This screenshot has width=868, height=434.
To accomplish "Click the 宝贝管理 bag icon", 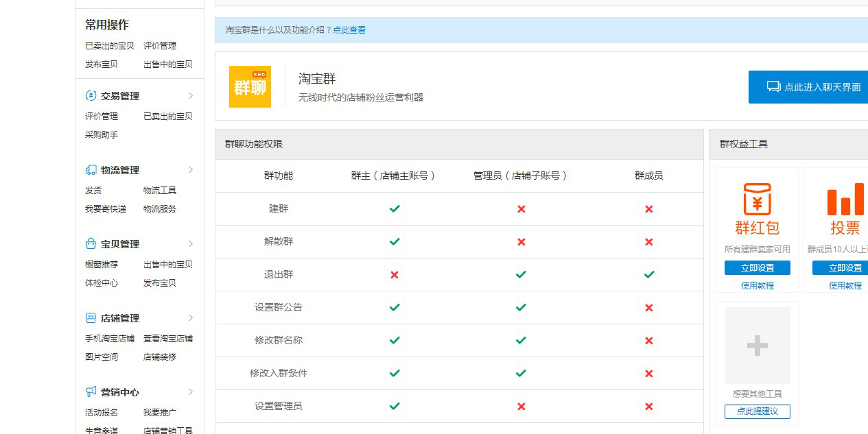I will (91, 244).
